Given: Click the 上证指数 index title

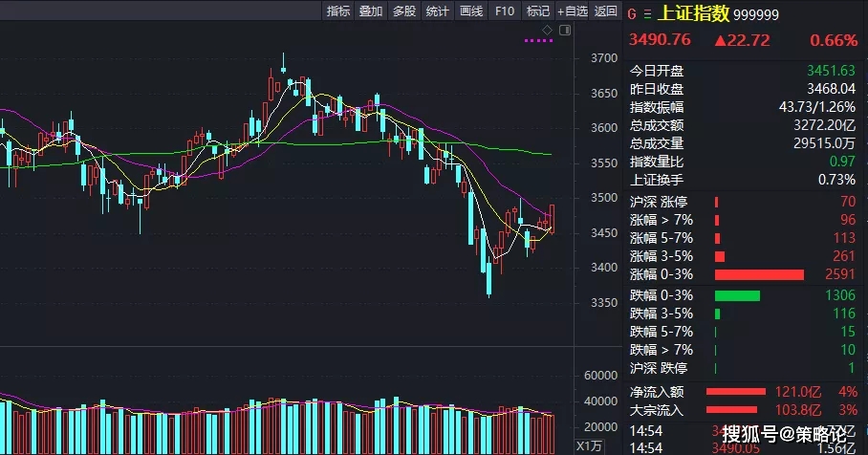Looking at the screenshot, I should coord(692,13).
